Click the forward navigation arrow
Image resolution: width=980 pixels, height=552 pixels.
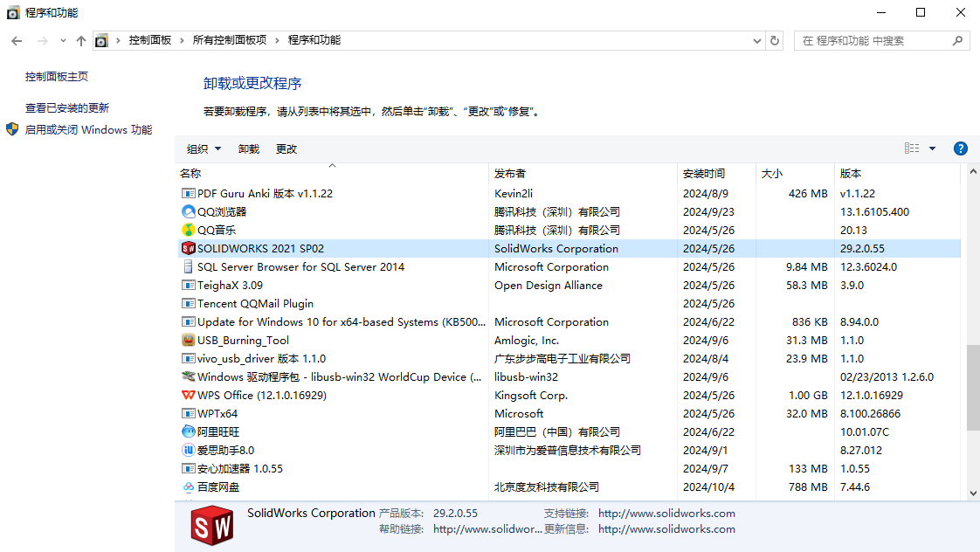[x=43, y=41]
